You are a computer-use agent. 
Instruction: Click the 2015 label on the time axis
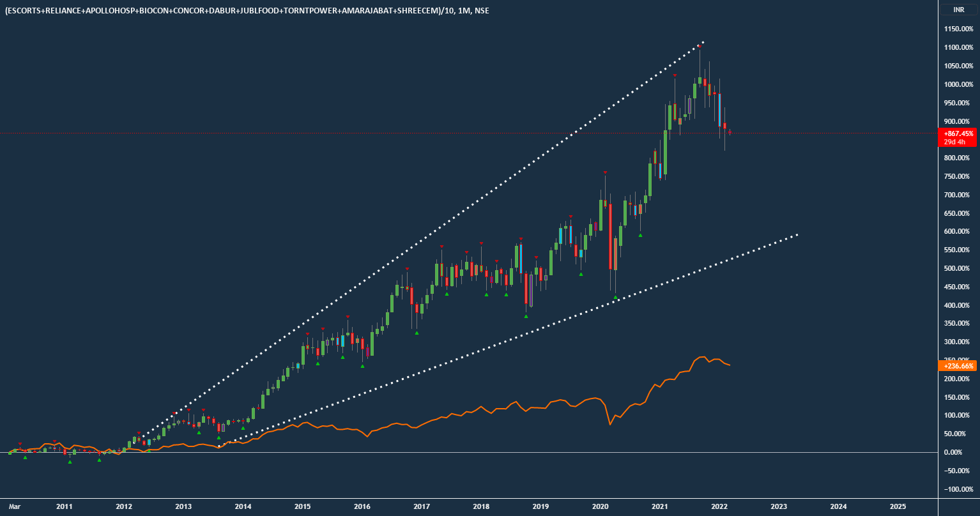point(303,506)
